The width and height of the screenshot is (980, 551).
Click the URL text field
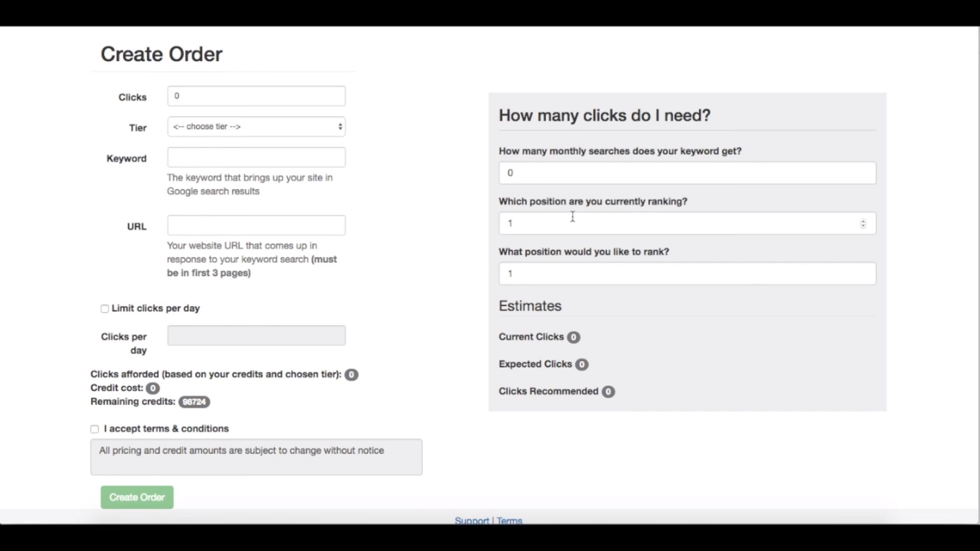coord(256,225)
